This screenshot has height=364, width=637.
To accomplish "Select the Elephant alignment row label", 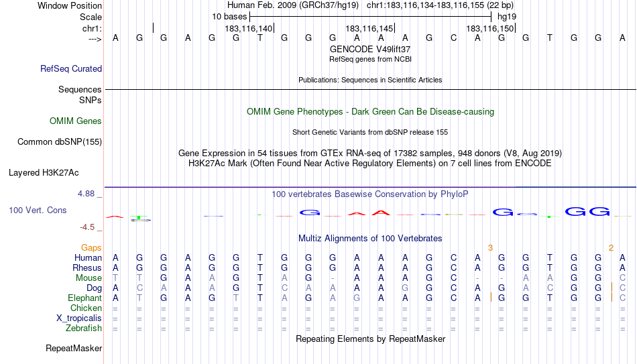I will point(85,298).
